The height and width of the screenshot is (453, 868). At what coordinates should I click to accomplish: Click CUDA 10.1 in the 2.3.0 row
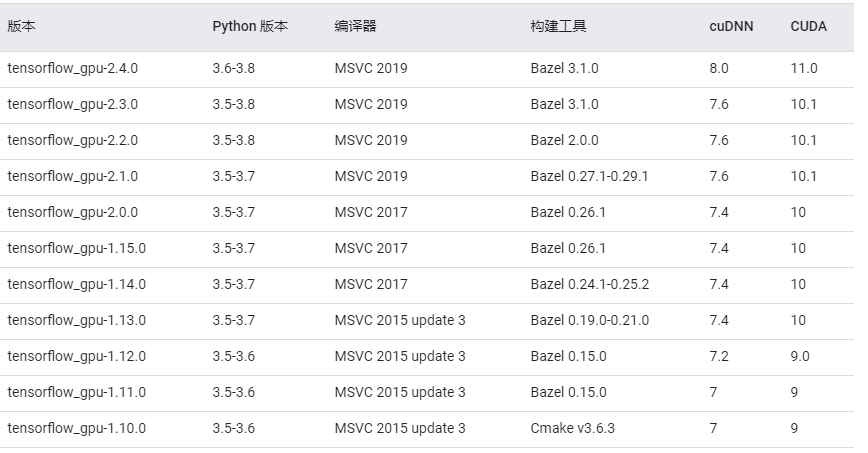pyautogui.click(x=803, y=104)
